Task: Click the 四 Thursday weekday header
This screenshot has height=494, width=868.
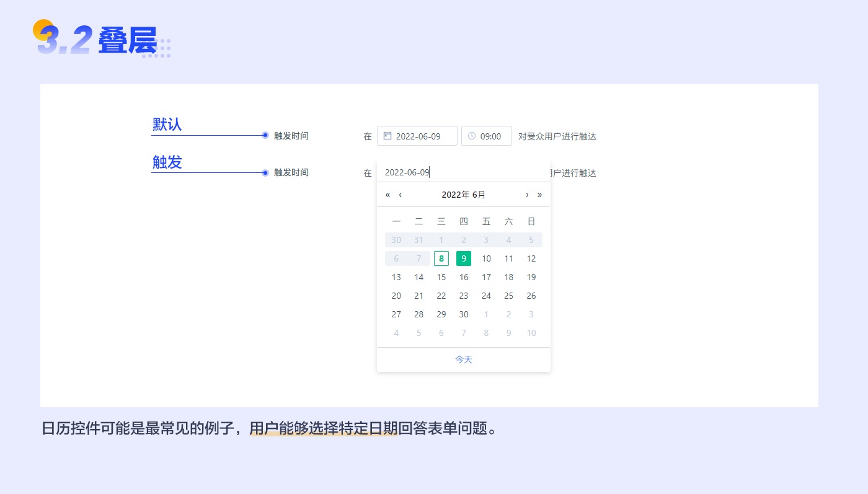Action: (x=464, y=221)
